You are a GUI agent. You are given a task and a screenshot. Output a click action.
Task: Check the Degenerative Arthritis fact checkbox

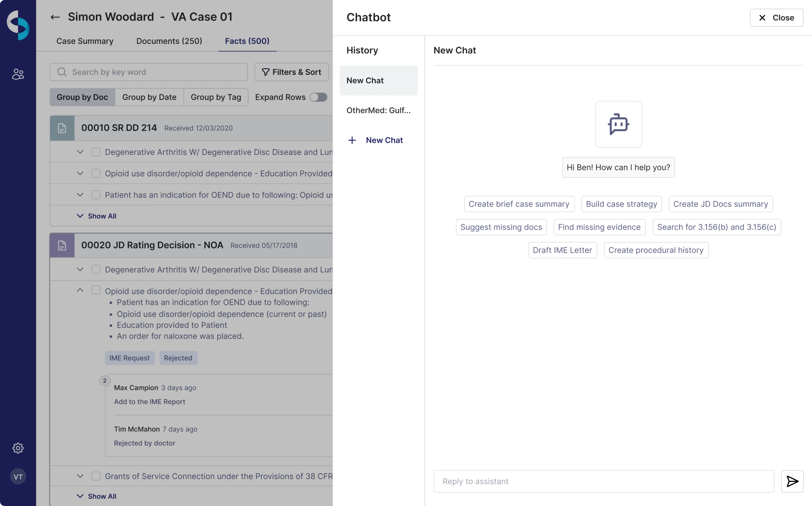click(x=96, y=152)
